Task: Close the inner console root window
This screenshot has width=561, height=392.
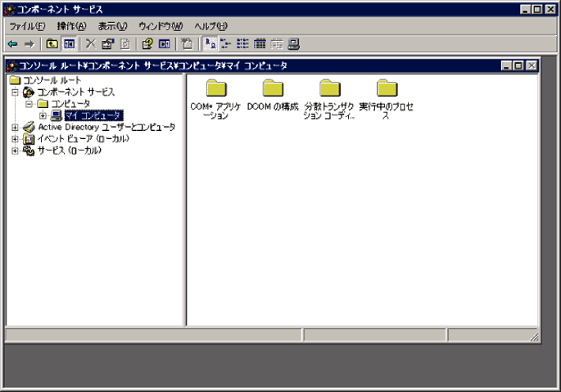Action: [x=532, y=65]
